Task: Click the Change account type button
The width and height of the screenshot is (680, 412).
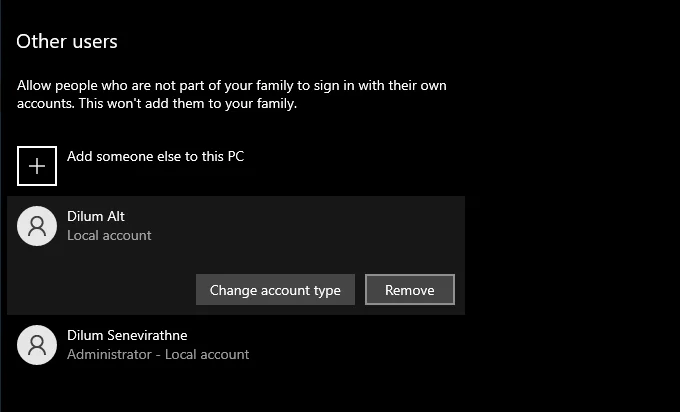Action: point(275,289)
